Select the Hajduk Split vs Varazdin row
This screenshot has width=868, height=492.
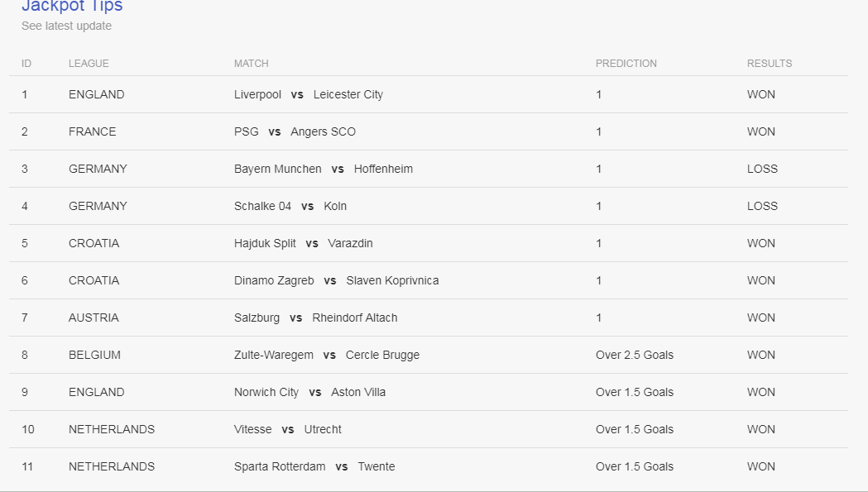[429, 243]
